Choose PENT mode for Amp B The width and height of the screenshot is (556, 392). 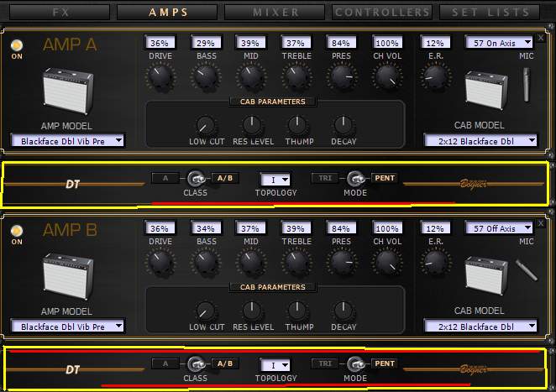click(x=385, y=363)
